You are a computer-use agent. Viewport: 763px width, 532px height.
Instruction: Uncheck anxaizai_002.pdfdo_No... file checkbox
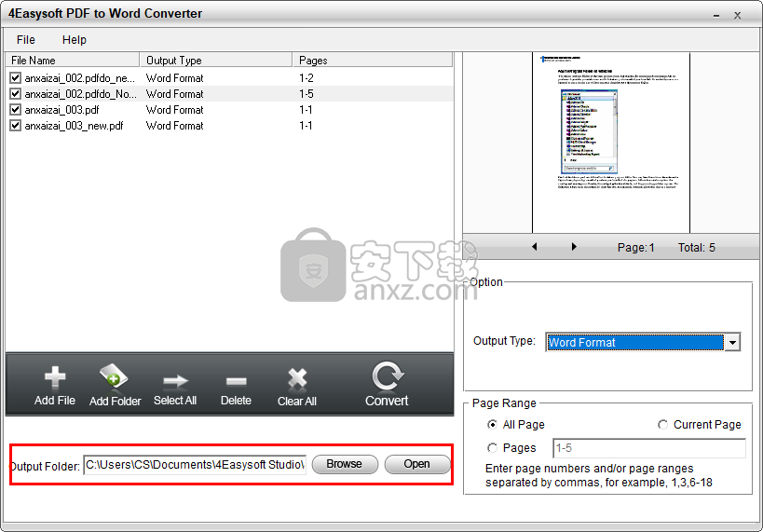click(16, 93)
